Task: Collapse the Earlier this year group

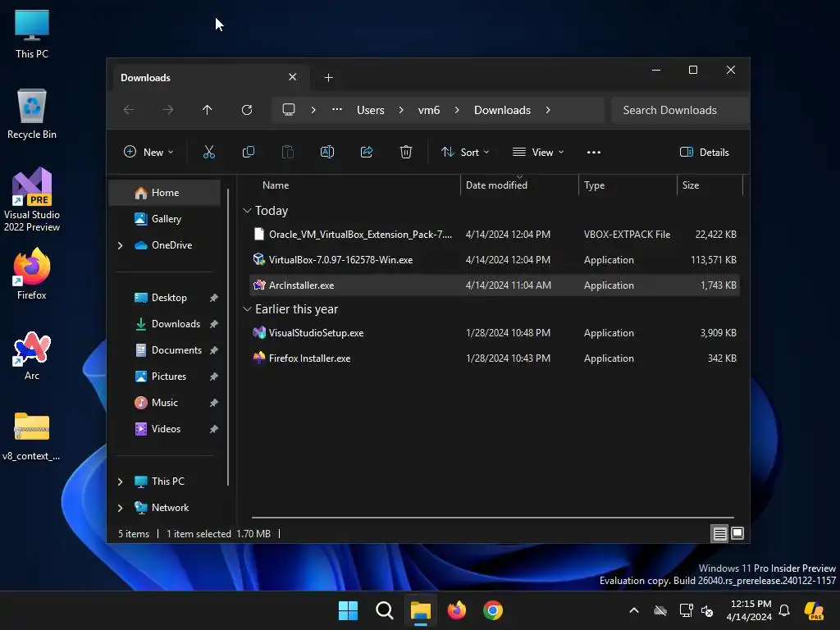Action: coord(247,309)
